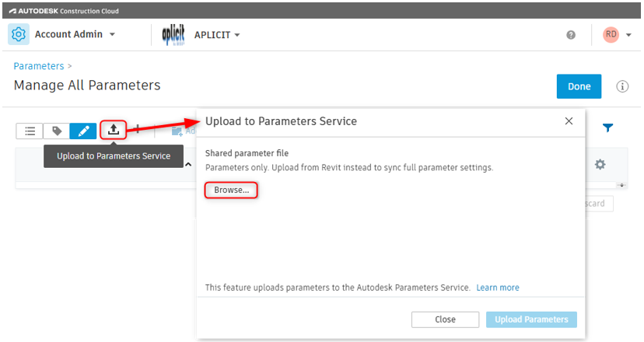Click the Browse... button
The image size is (644, 342).
(x=231, y=190)
